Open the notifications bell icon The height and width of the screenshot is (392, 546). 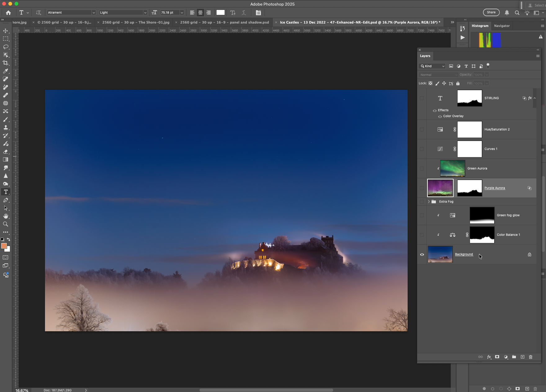point(507,13)
